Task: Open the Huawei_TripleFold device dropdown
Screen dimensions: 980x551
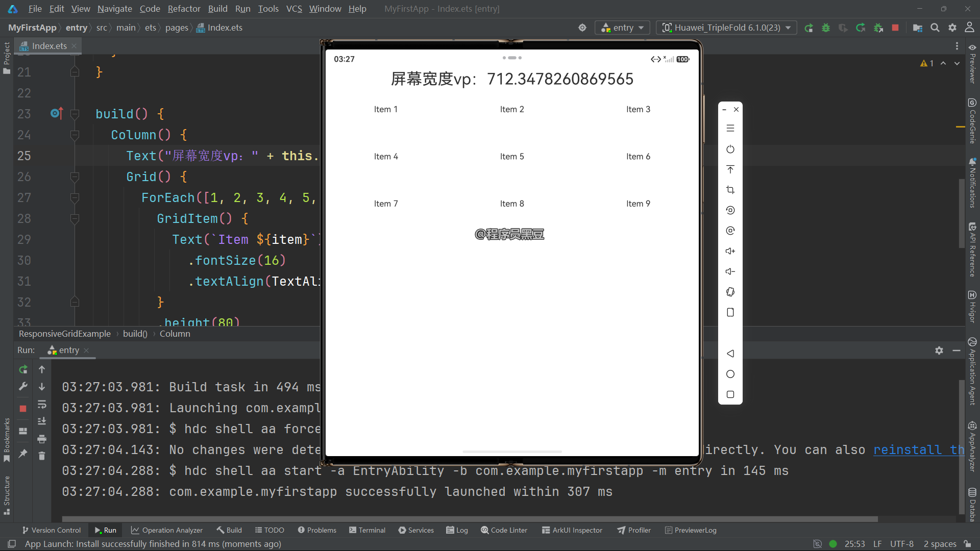Action: (726, 28)
